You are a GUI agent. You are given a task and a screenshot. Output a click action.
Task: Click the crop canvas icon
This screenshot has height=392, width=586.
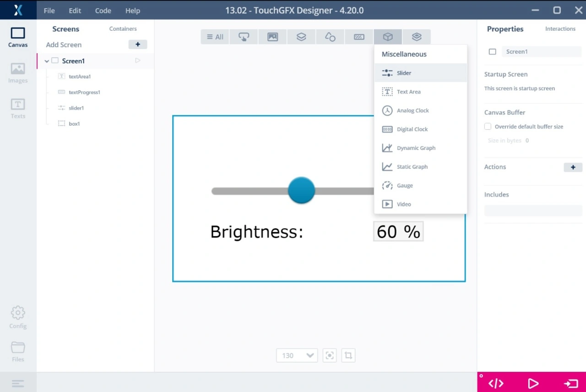pos(348,355)
